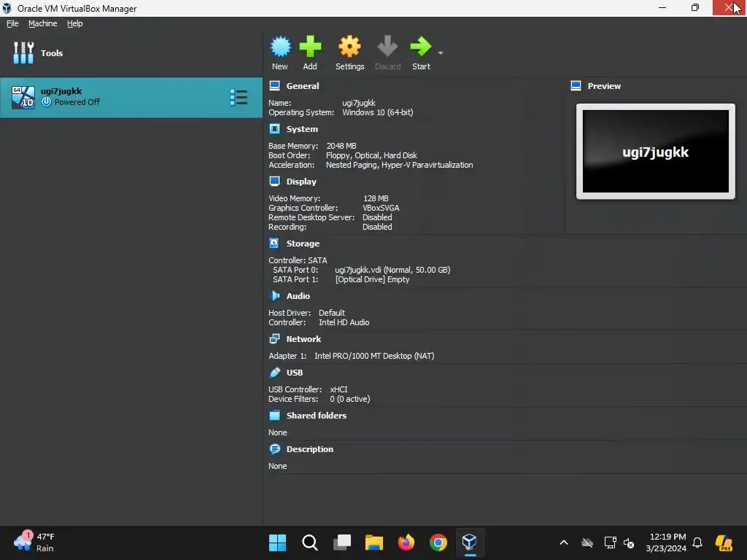Screen dimensions: 747x560
Task: Click 'Intel PRO/1000 MT Desktop (NAT)' adapter text
Action: coord(374,356)
